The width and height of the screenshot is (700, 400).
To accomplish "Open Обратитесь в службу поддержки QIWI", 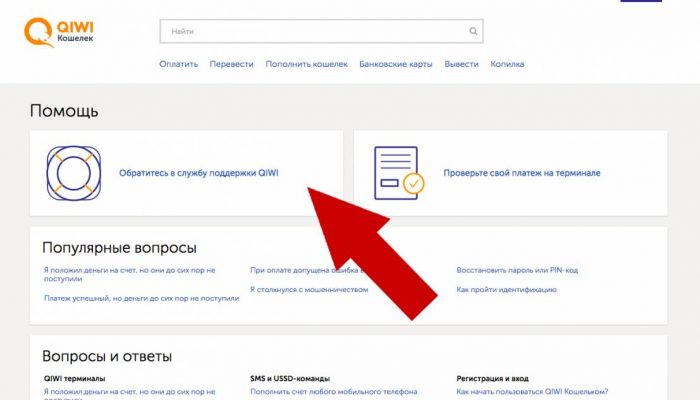I will tap(199, 173).
